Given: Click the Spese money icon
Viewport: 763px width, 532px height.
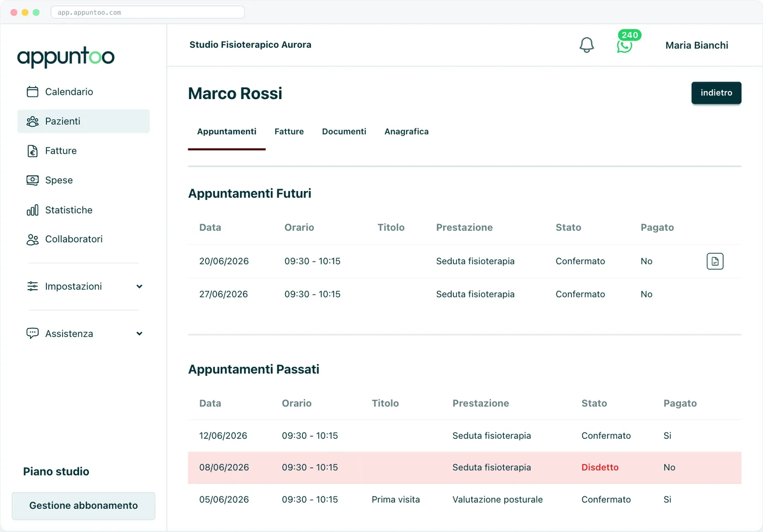Looking at the screenshot, I should click(33, 180).
